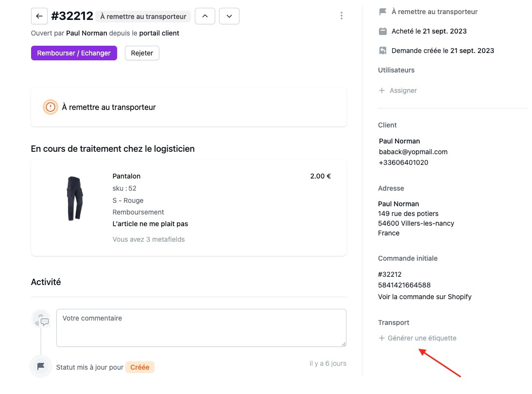Click the flag icon in activity timeline
Screen dimensions: 532x394
tap(41, 366)
